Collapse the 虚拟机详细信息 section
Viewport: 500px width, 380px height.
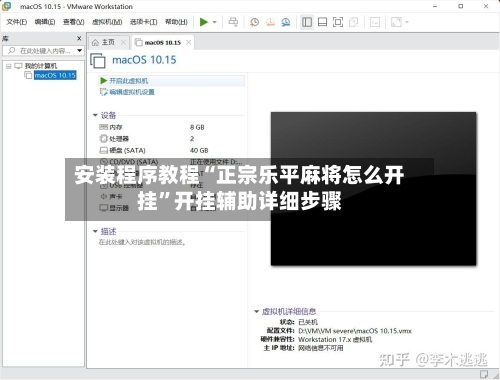[256, 311]
